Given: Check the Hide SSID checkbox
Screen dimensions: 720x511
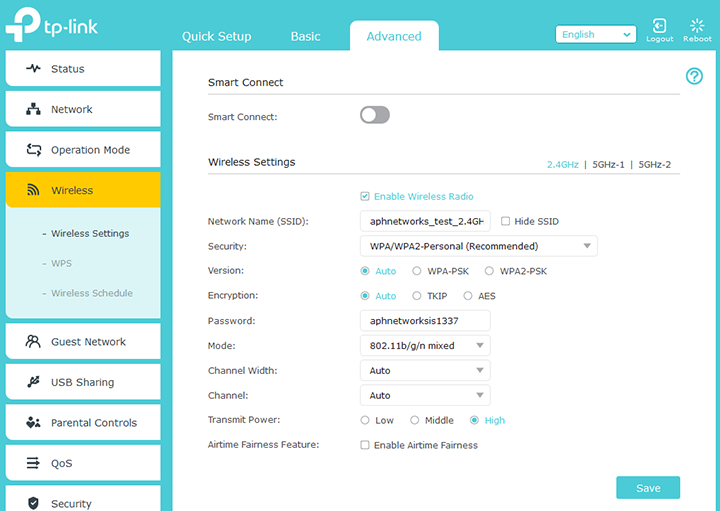Looking at the screenshot, I should [505, 221].
